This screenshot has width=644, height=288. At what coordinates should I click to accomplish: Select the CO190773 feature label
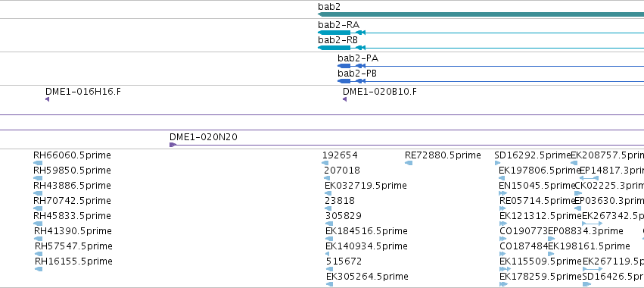(524, 231)
